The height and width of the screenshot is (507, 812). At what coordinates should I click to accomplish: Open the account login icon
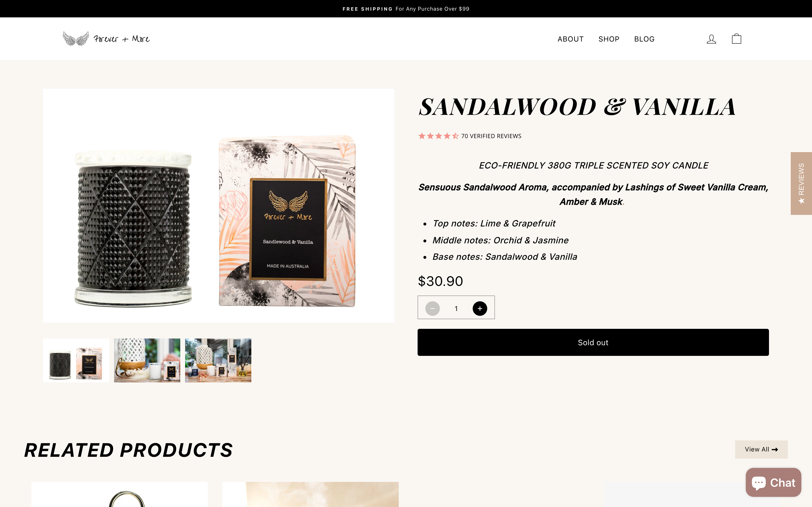pos(711,39)
